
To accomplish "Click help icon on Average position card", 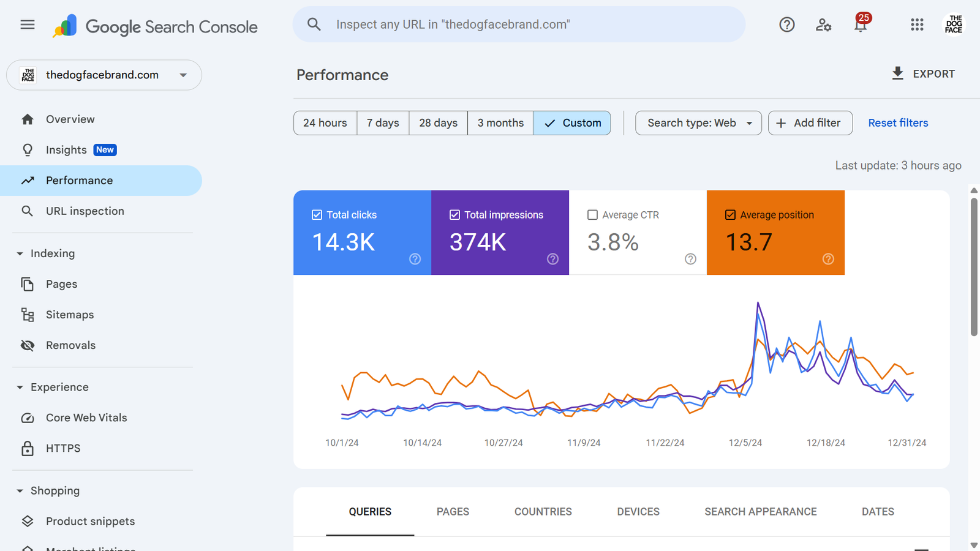I will tap(828, 259).
